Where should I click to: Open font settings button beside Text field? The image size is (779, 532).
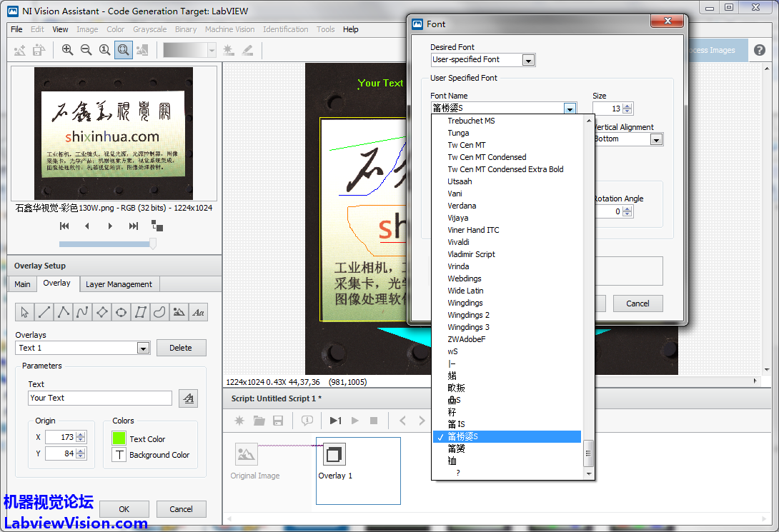(188, 398)
